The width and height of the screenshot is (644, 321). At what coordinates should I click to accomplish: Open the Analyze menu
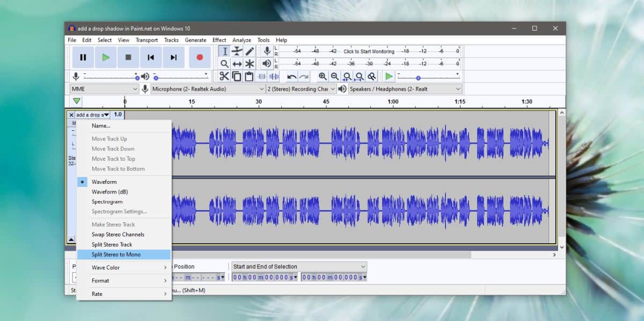(x=241, y=40)
